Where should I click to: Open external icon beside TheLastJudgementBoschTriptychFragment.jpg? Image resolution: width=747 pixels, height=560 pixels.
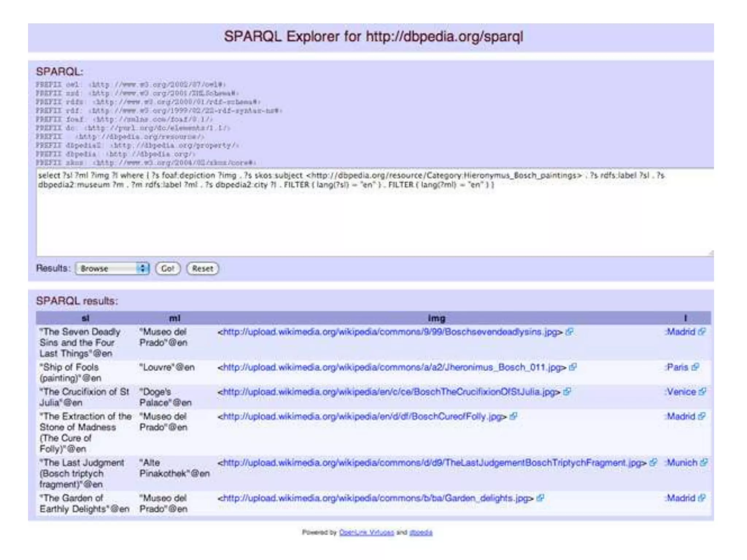coord(653,462)
